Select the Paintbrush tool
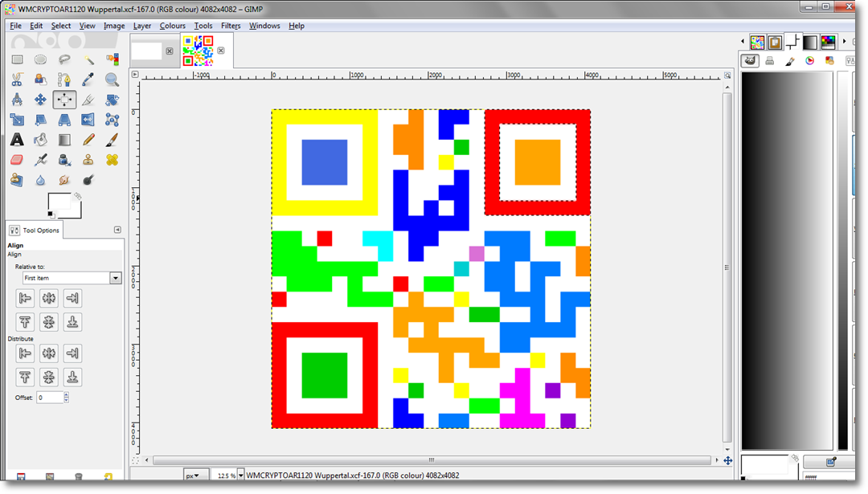The height and width of the screenshot is (494, 868). point(112,140)
